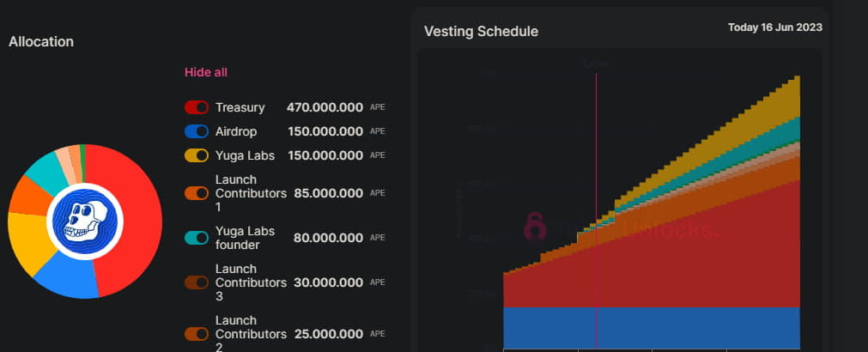Disable the Airdrop allocation toggle
The width and height of the screenshot is (868, 352).
pyautogui.click(x=197, y=132)
